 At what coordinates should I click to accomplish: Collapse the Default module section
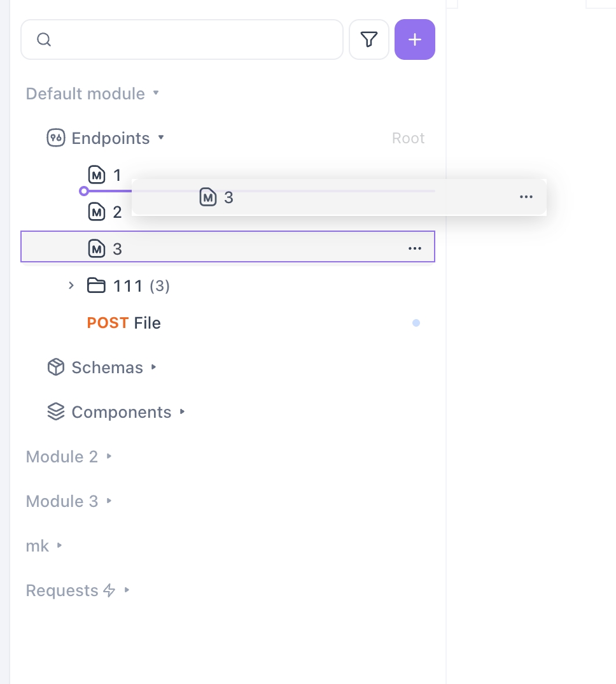pyautogui.click(x=156, y=94)
